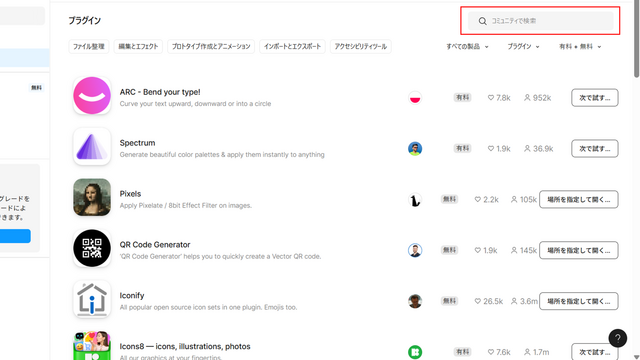
Task: Click Spectrum users count icon
Action: point(527,149)
